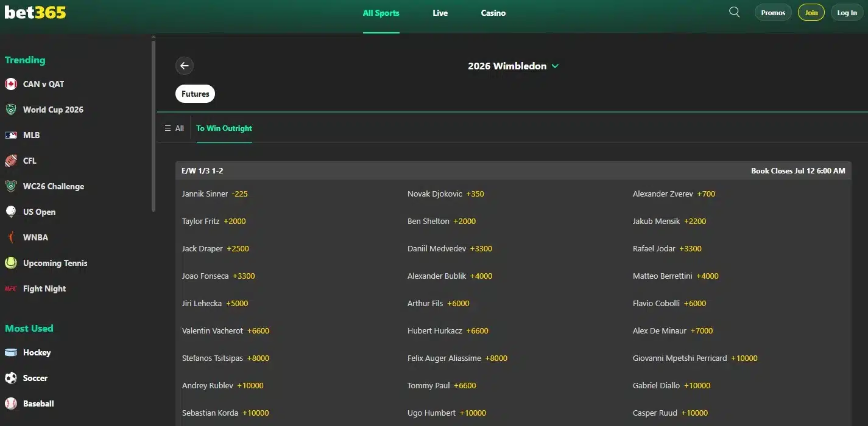Select Valentin Vacherot +6600 odds
Screen dimensions: 868x426
[x=225, y=330]
